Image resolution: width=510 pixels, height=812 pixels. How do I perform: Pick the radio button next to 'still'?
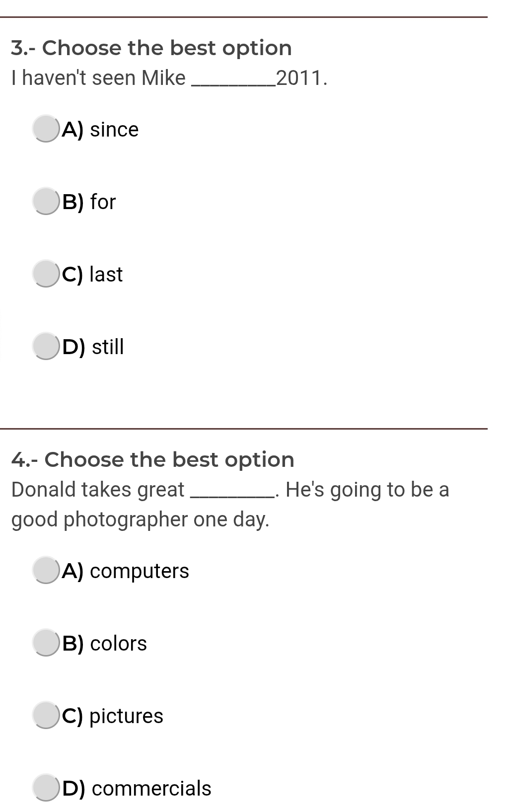tap(46, 346)
